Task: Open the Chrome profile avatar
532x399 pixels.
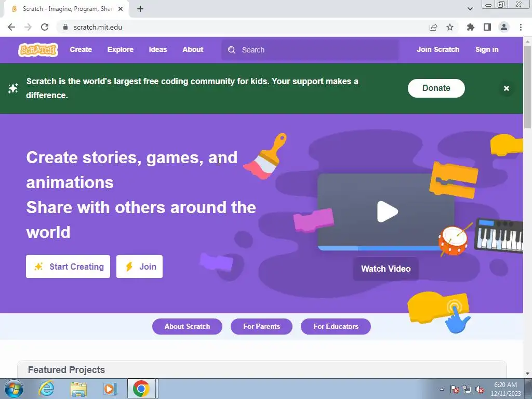Action: [x=504, y=27]
